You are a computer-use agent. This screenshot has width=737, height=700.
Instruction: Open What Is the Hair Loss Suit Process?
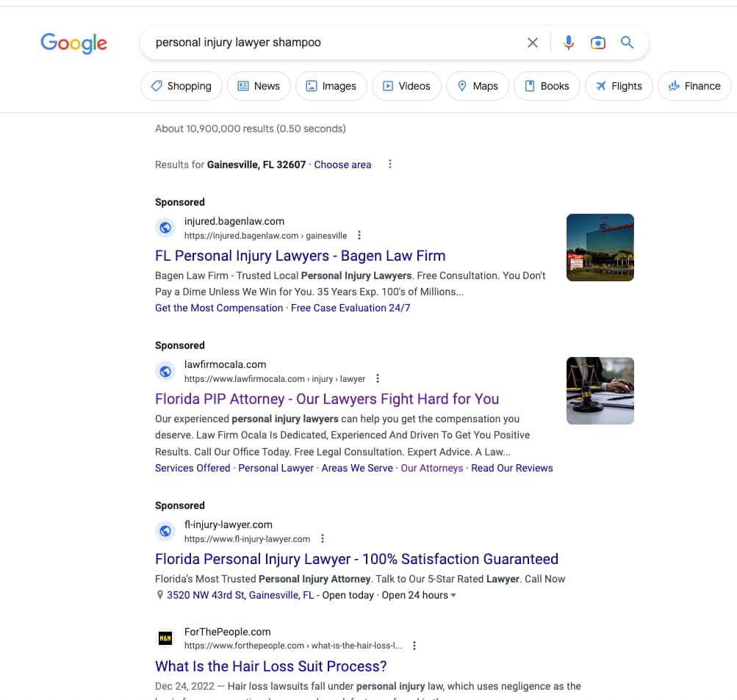tap(270, 667)
